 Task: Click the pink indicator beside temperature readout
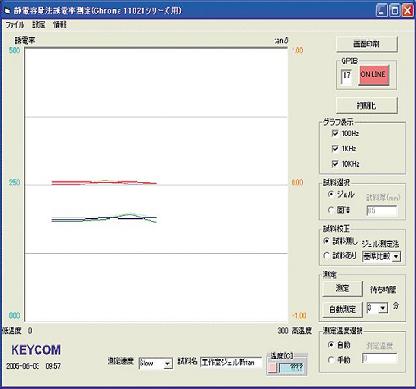(x=272, y=368)
